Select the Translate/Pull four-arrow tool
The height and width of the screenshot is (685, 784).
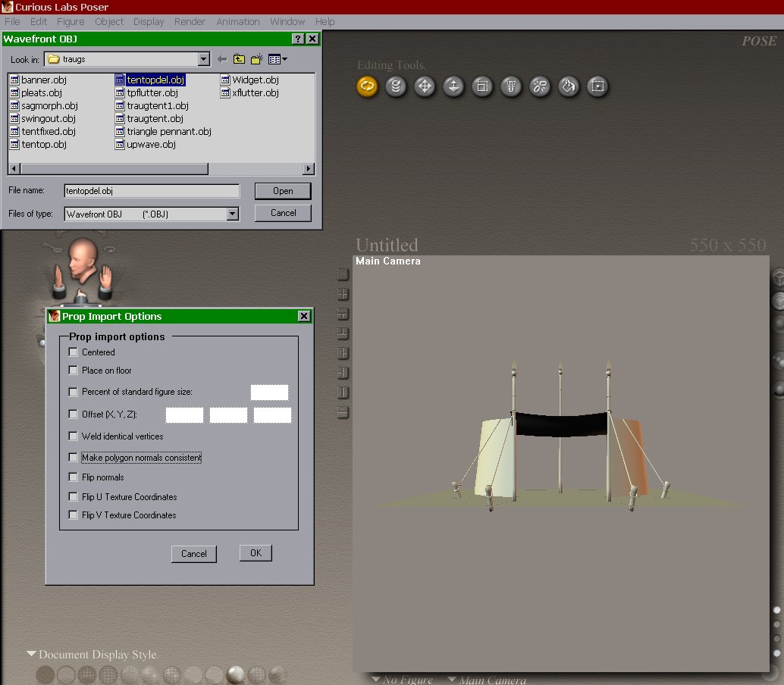point(425,86)
